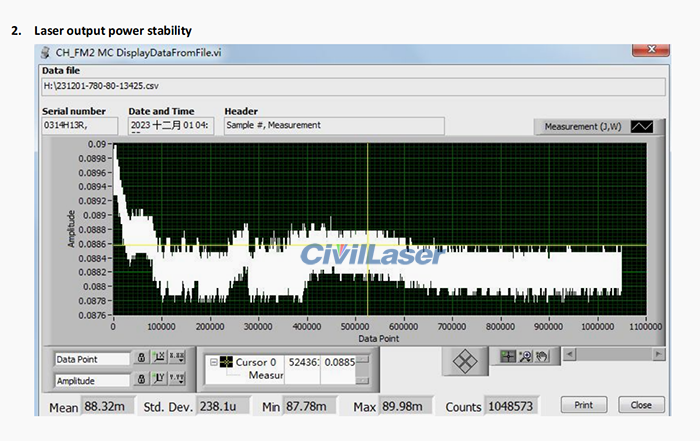Click the Print button
The image size is (700, 441).
[583, 405]
